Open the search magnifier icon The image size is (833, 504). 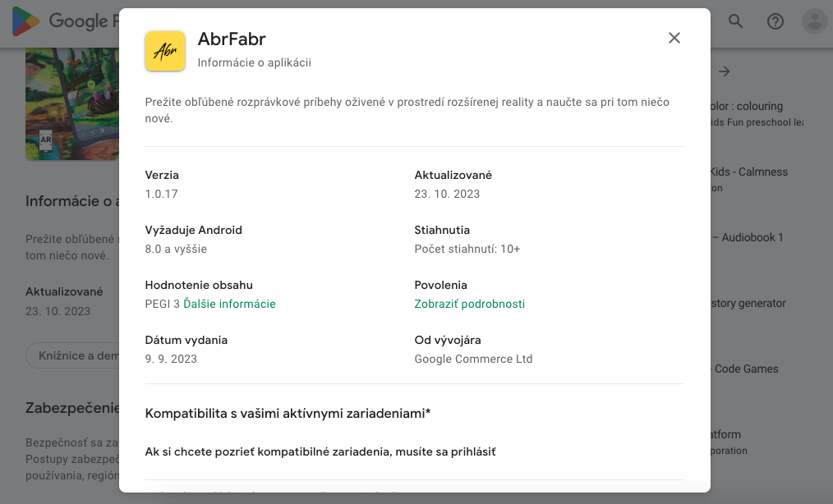tap(735, 21)
